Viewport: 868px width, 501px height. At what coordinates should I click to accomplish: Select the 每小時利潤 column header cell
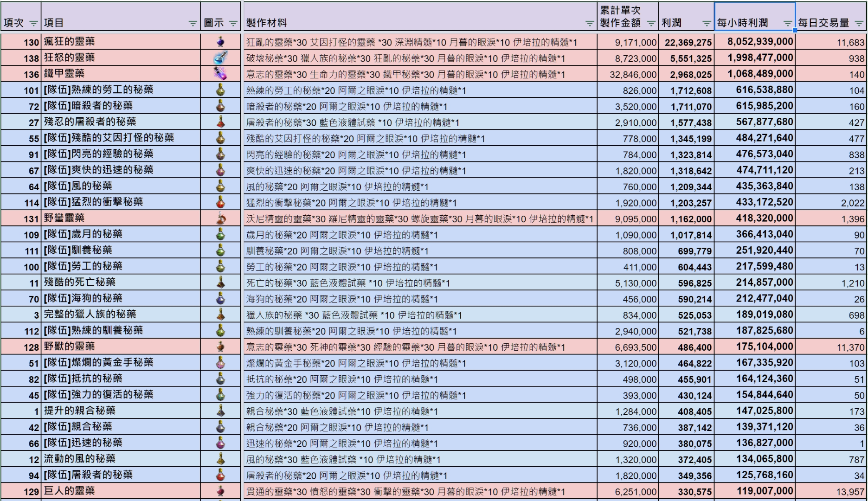[755, 17]
